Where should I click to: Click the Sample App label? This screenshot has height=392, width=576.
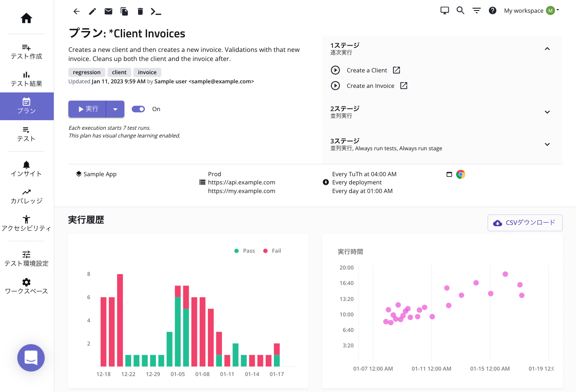(x=100, y=174)
